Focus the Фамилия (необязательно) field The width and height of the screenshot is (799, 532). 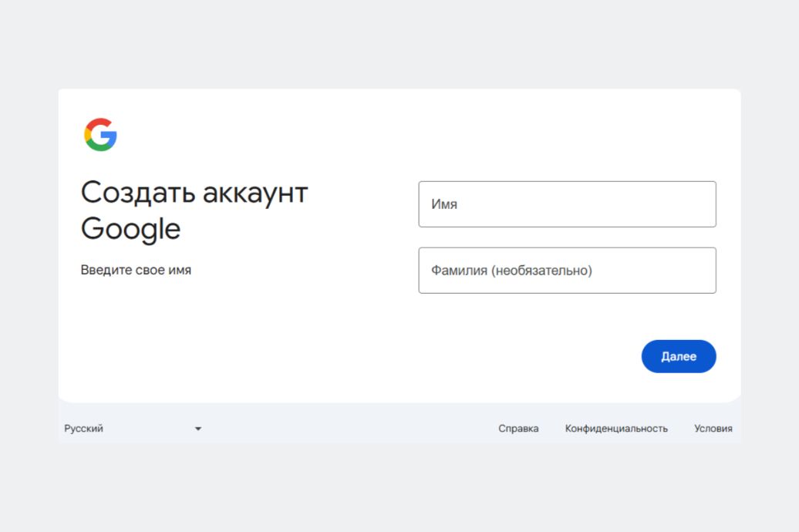pos(567,271)
